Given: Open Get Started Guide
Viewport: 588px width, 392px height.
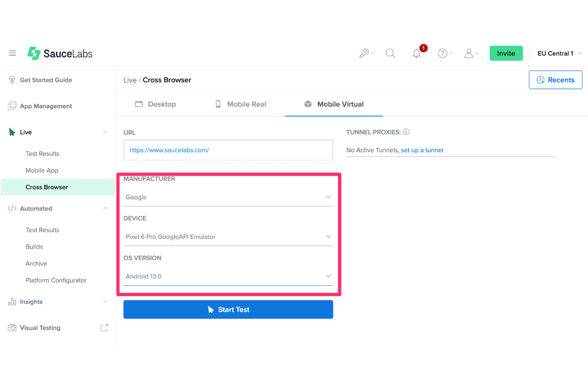Looking at the screenshot, I should coord(46,80).
